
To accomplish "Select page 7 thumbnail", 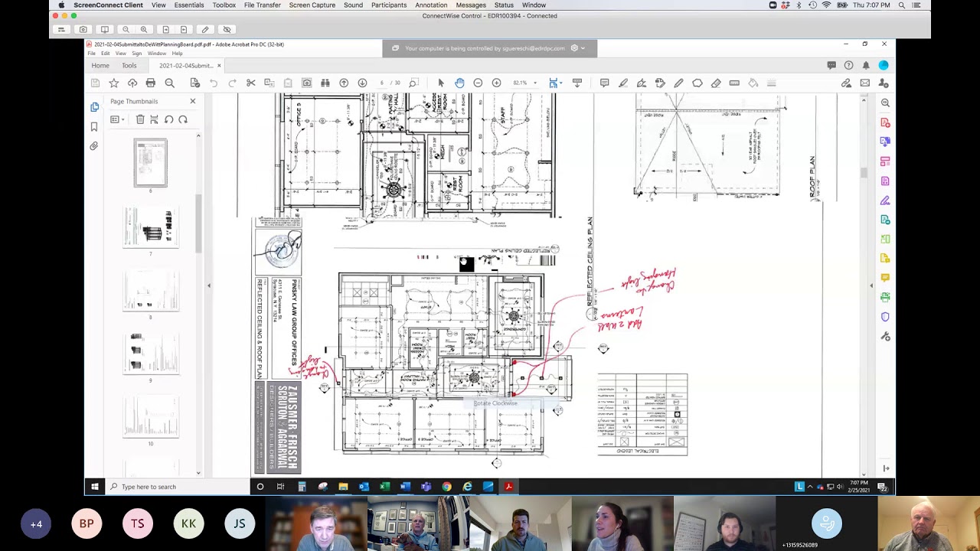I will coord(151,227).
